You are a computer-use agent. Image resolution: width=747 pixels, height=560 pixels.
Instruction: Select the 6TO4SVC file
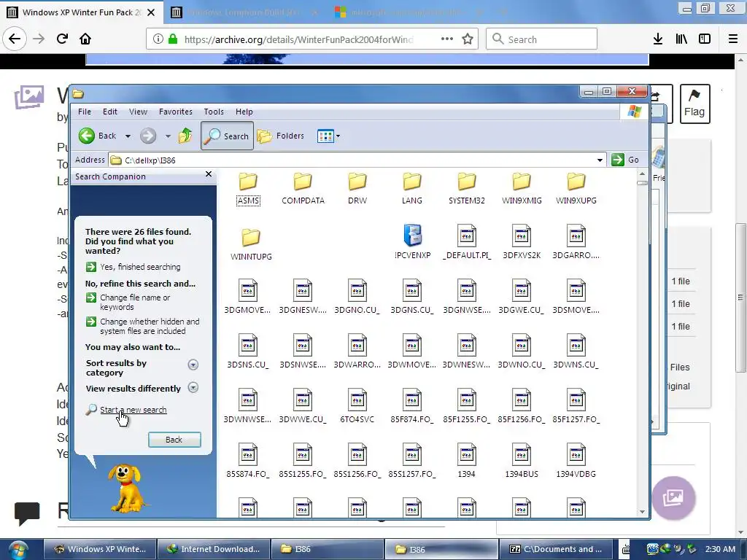point(357,407)
